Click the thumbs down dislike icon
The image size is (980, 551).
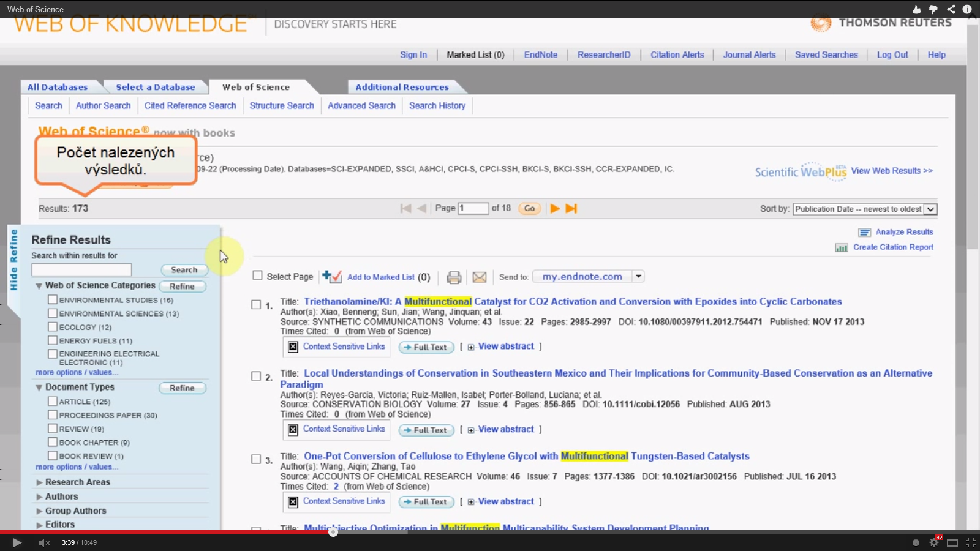click(933, 9)
